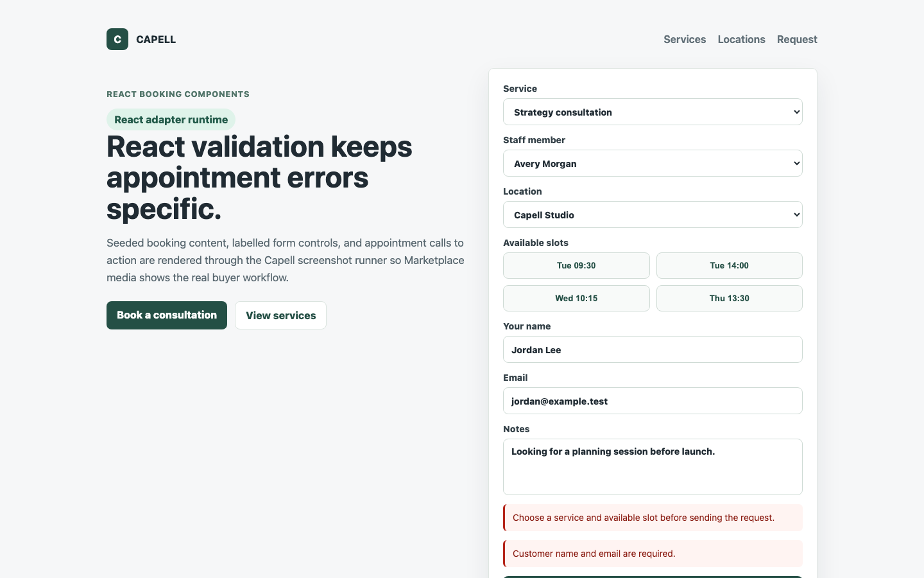Image resolution: width=924 pixels, height=578 pixels.
Task: Click into the Notes textarea
Action: pyautogui.click(x=653, y=467)
